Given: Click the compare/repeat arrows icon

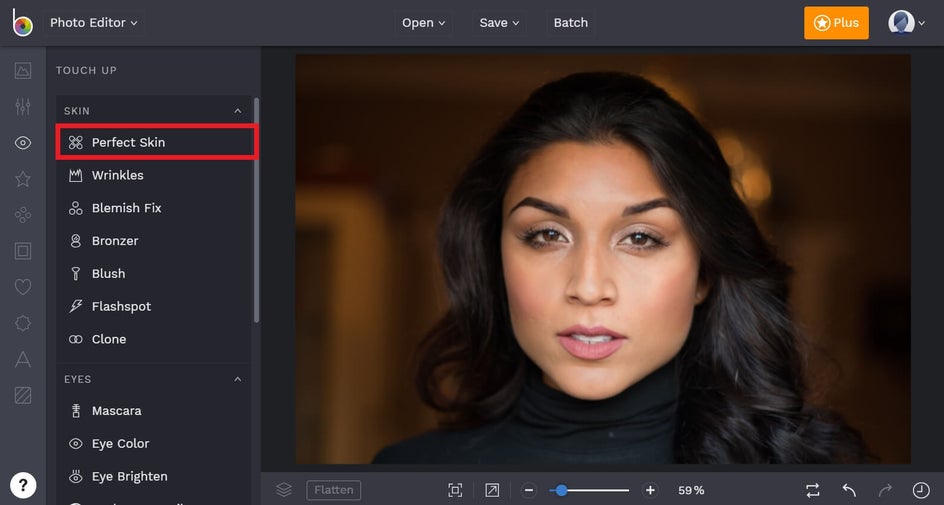Looking at the screenshot, I should [813, 490].
